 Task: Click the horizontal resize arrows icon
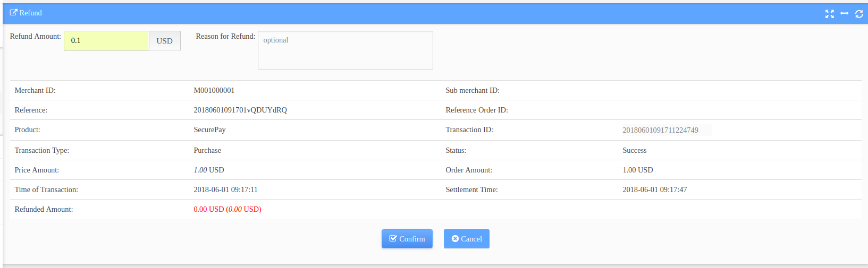click(x=844, y=13)
